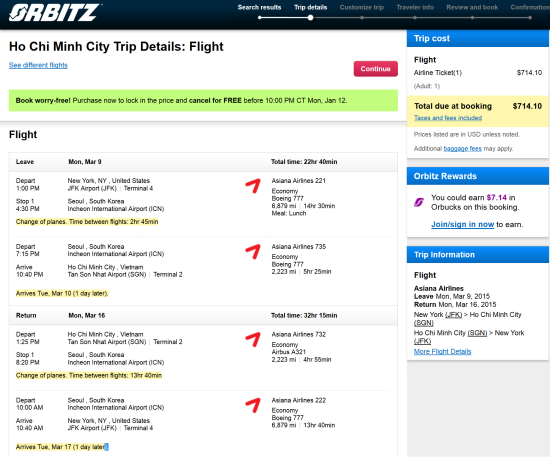Go back to the Search results step
This screenshot has height=457, width=550.
[260, 7]
